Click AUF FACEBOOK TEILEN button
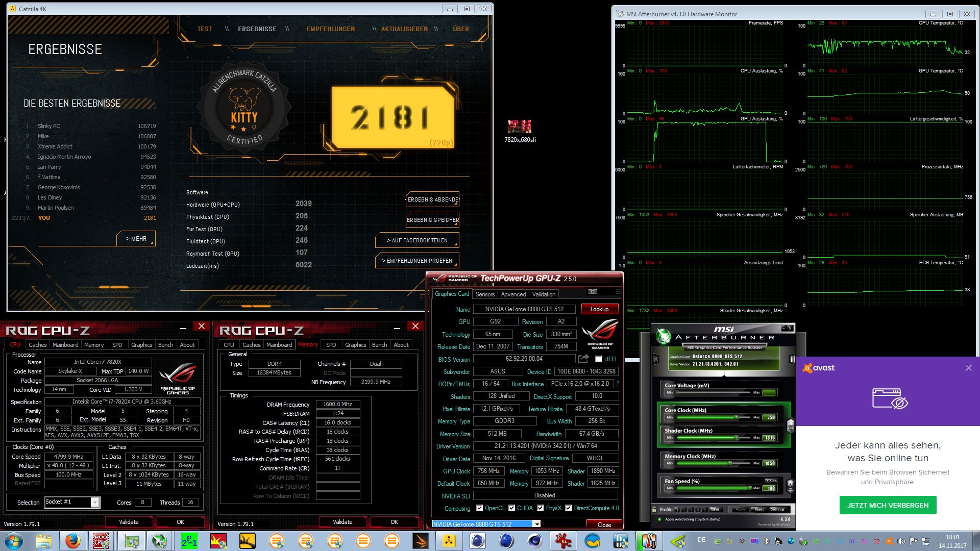Image resolution: width=980 pixels, height=551 pixels. point(417,240)
